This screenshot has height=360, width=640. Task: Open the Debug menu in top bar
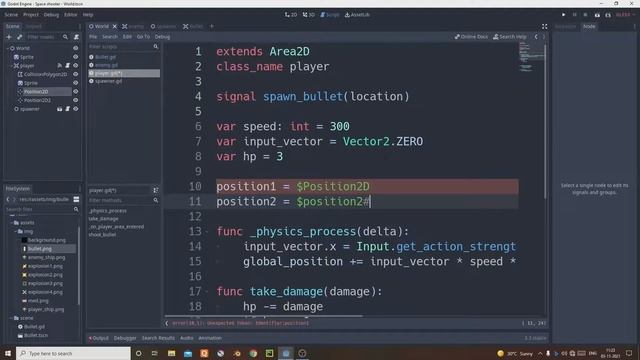coord(51,15)
